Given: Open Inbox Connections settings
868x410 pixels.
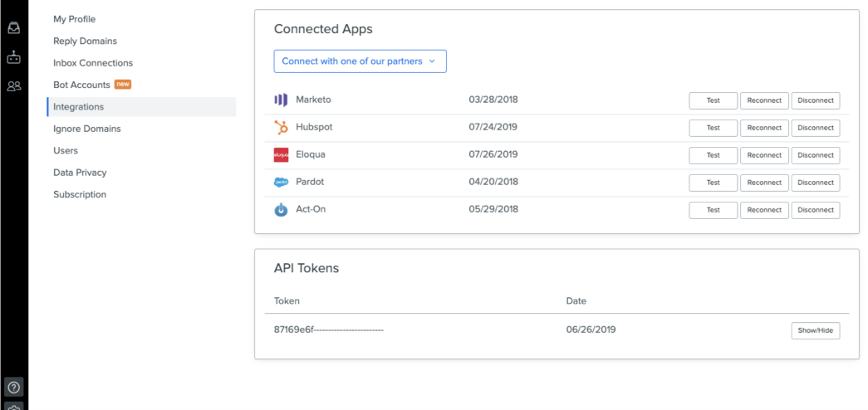Looking at the screenshot, I should click(93, 63).
